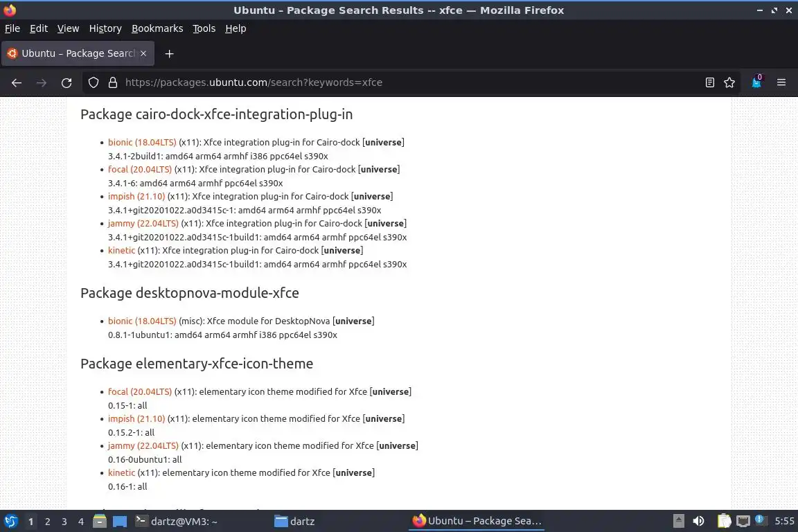Image resolution: width=798 pixels, height=532 pixels.
Task: Open focal link under elementary-xfce-icon-theme
Action: tap(140, 392)
